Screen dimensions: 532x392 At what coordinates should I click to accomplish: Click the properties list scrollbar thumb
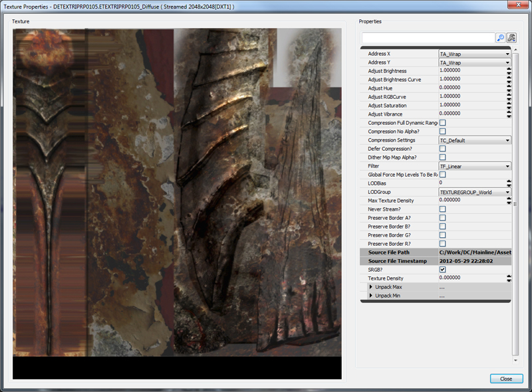[x=516, y=205]
